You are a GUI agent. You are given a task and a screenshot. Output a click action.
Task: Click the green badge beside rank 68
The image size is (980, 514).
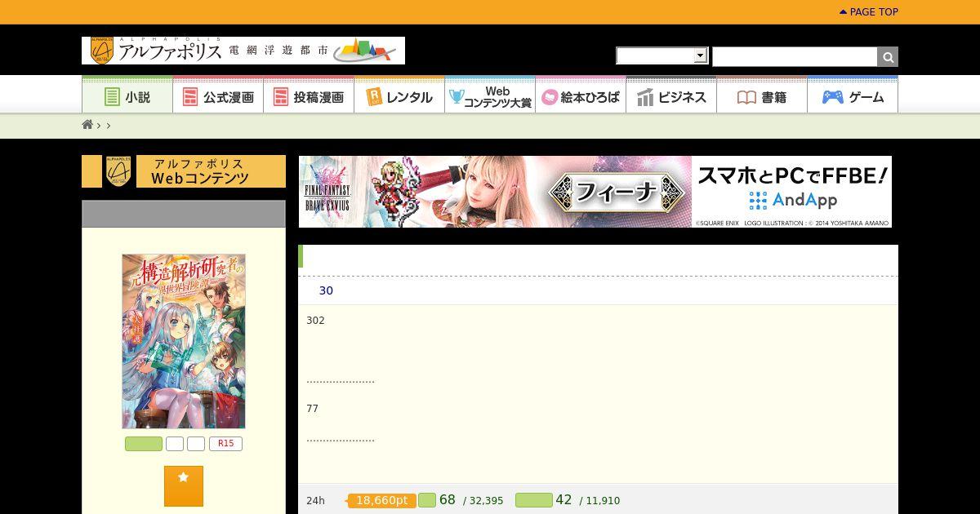427,500
